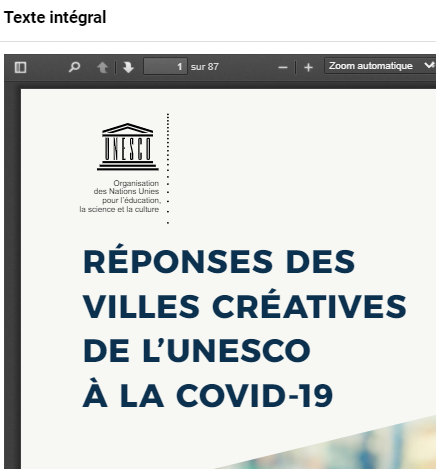Go to the previous page arrow
The image size is (436, 469).
tap(102, 67)
